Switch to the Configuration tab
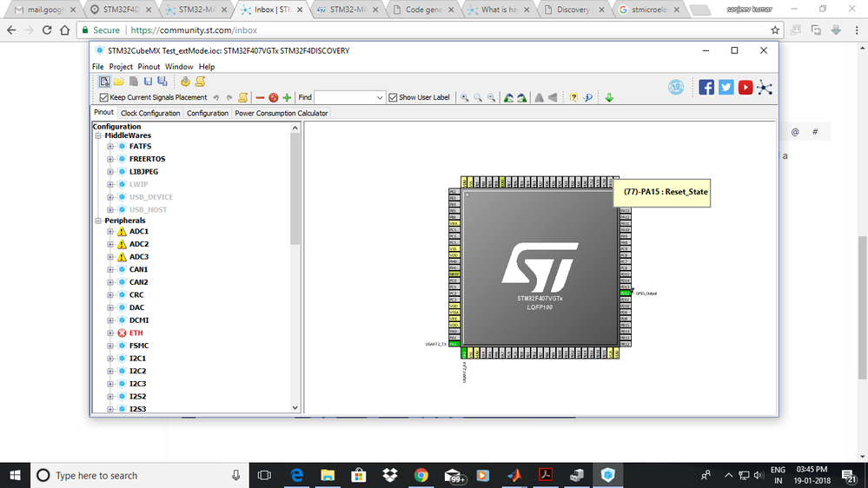This screenshot has width=868, height=488. 208,114
